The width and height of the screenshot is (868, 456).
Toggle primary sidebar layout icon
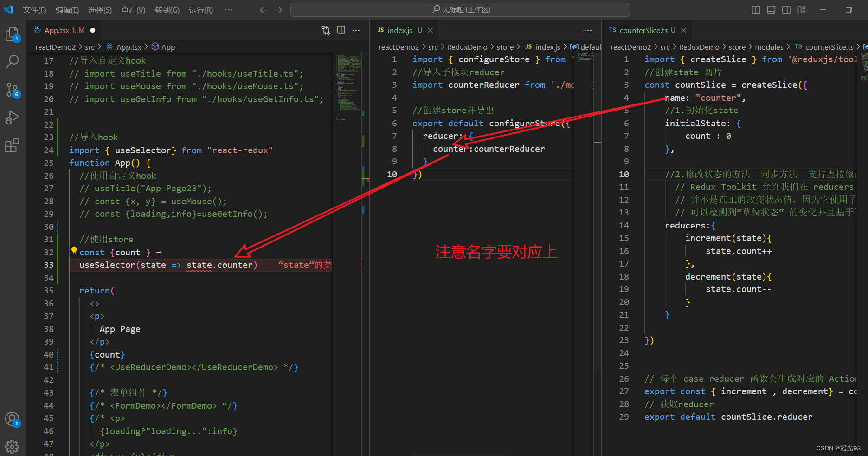pos(756,10)
